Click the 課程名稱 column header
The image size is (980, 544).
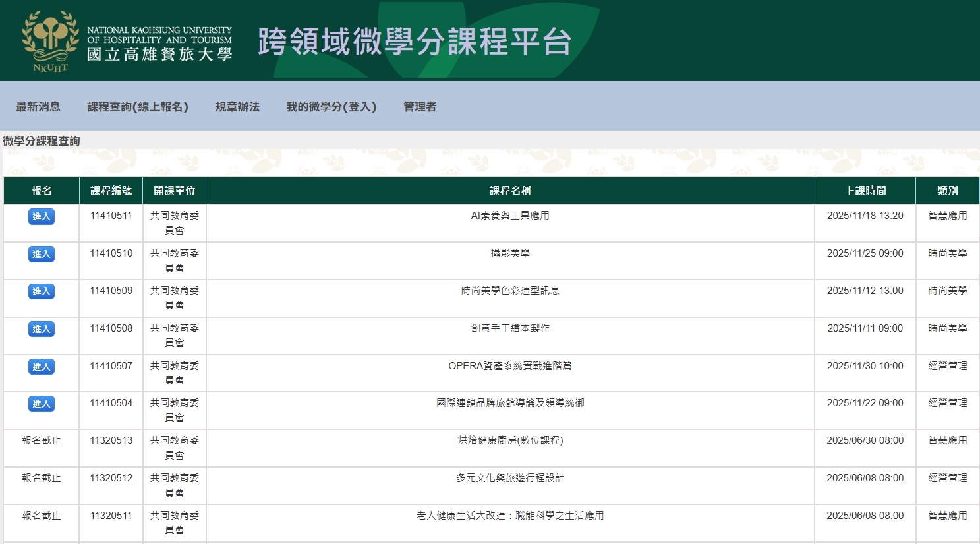coord(510,191)
